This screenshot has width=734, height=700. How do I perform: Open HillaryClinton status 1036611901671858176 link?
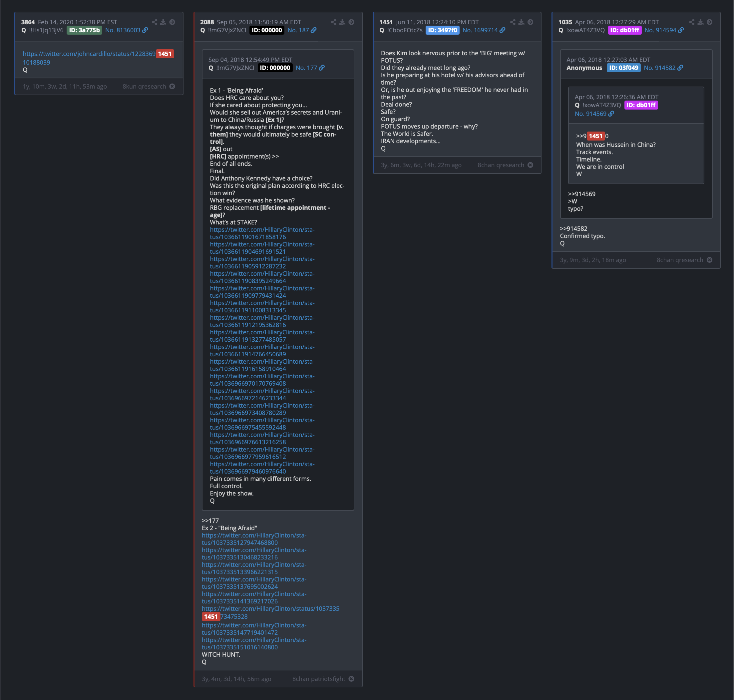point(262,233)
